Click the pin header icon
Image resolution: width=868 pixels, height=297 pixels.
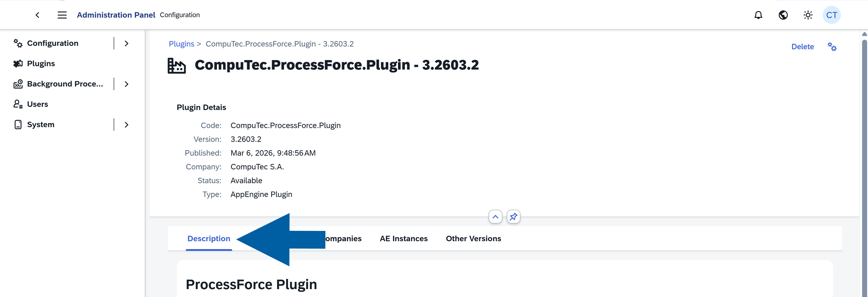coord(513,217)
